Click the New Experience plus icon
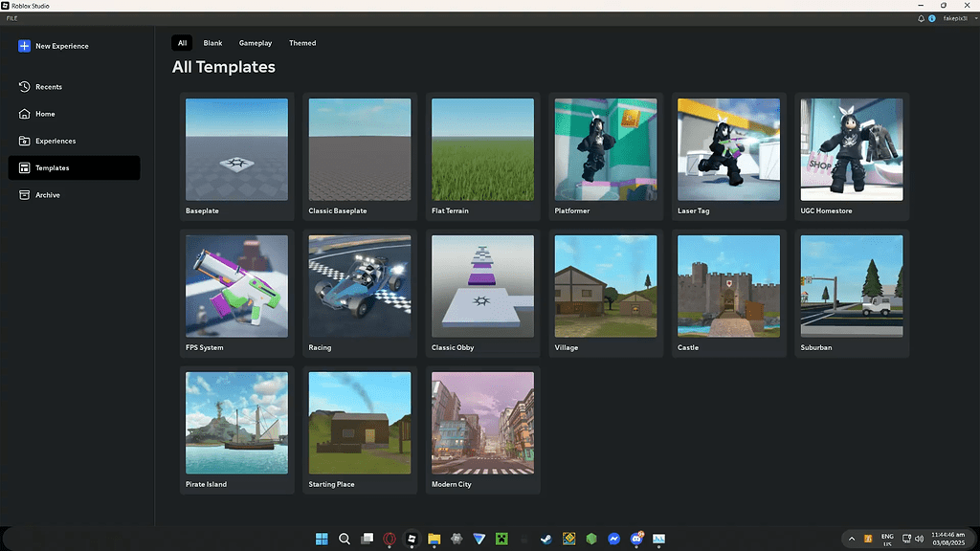This screenshot has height=551, width=980. [24, 46]
